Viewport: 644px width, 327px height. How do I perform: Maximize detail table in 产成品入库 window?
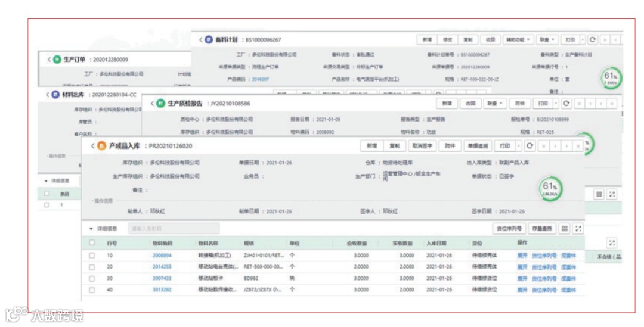point(578,229)
